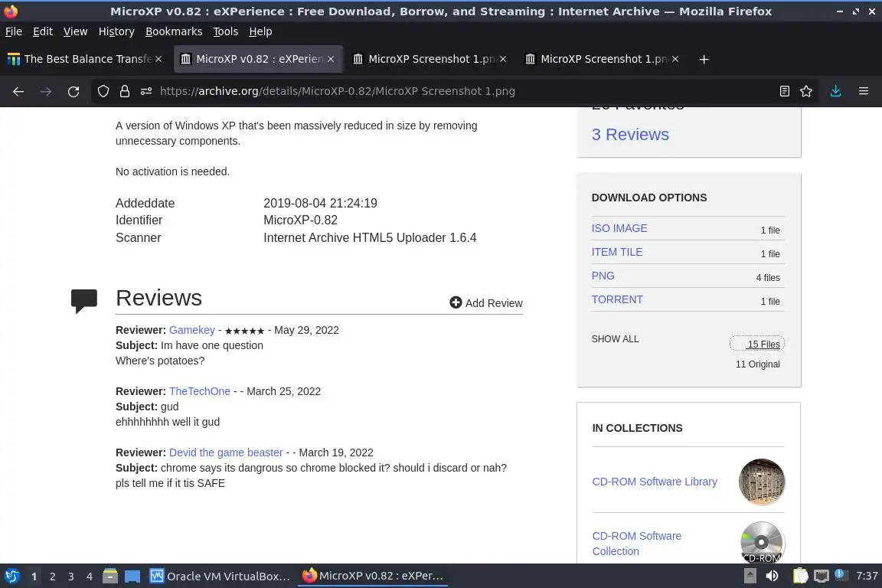882x588 pixels.
Task: Open the View menu
Action: tap(75, 31)
